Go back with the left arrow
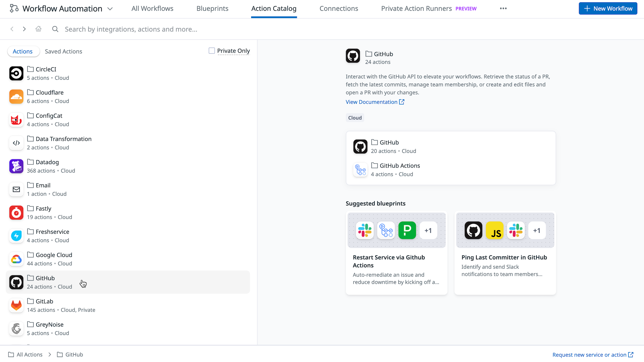 (x=12, y=29)
